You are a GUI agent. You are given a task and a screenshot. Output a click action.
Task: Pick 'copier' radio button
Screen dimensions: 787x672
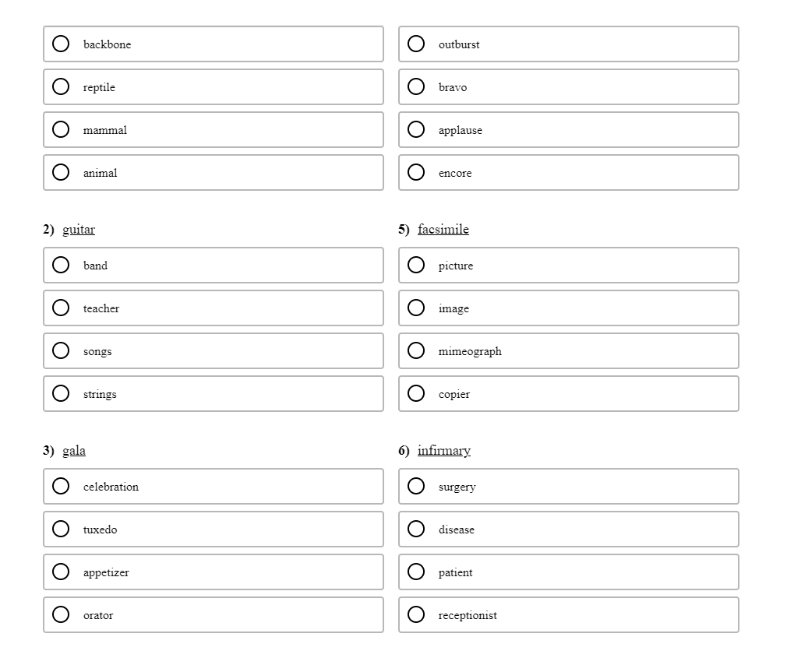coord(416,393)
